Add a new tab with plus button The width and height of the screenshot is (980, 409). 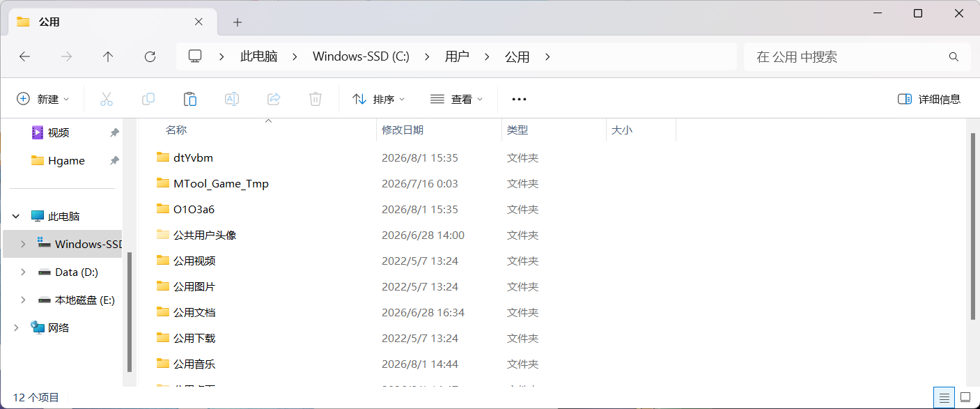pos(238,22)
